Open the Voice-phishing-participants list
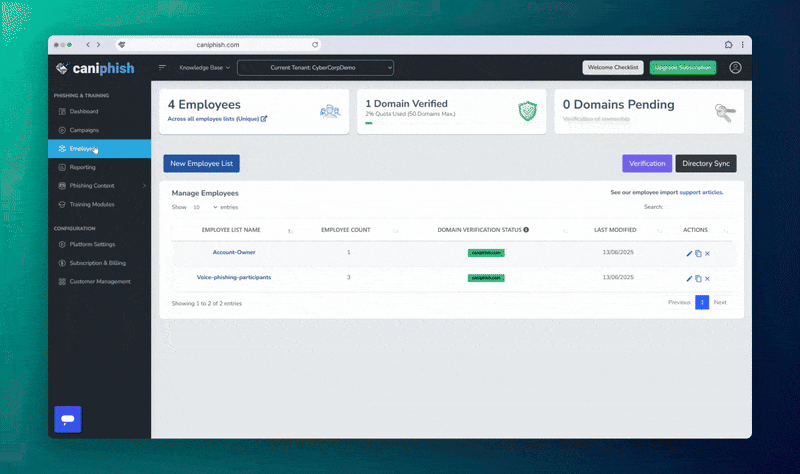This screenshot has width=800, height=474. point(234,278)
